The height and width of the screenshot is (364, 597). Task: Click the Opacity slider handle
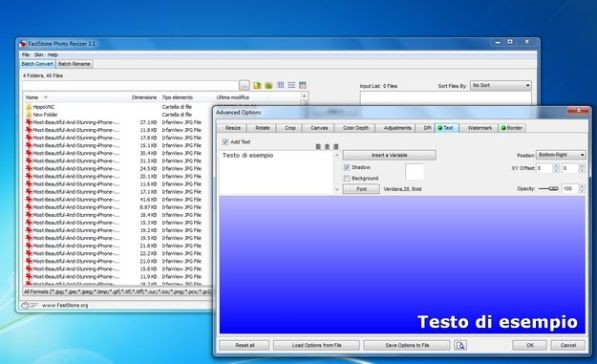point(554,188)
